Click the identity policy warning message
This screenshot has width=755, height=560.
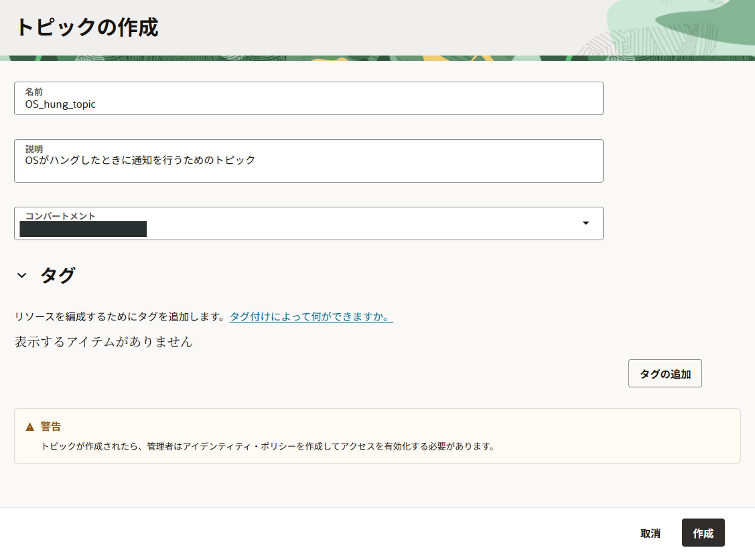[x=268, y=446]
